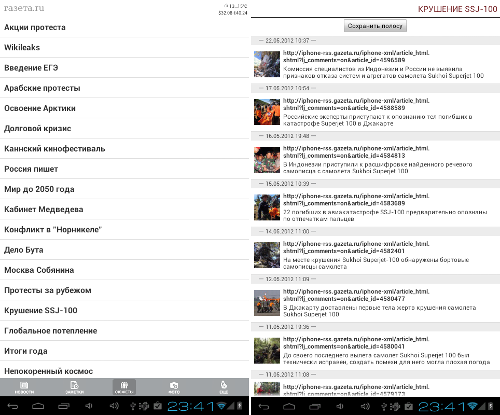
Task: Select Непокоренный космос topic
Action: pyautogui.click(x=124, y=370)
